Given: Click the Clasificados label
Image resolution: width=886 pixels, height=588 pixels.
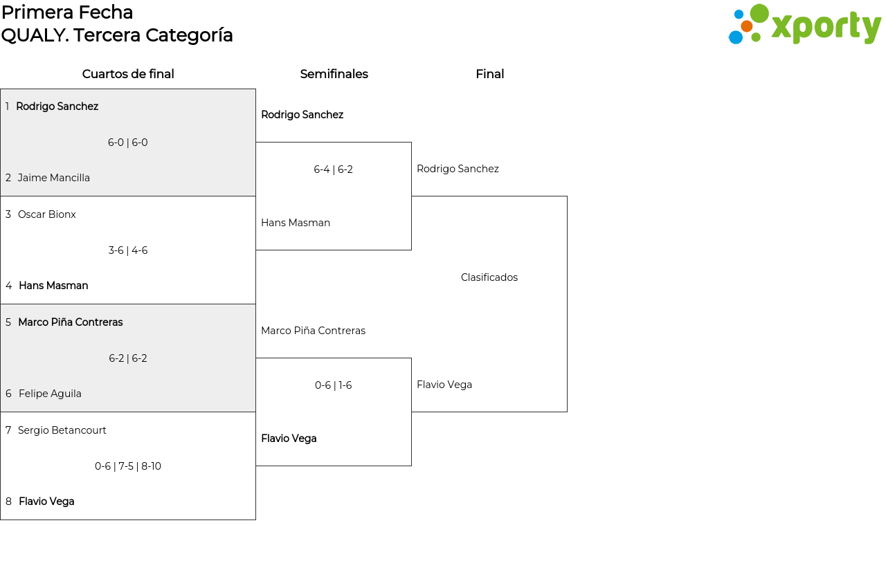Looking at the screenshot, I should coord(489,277).
